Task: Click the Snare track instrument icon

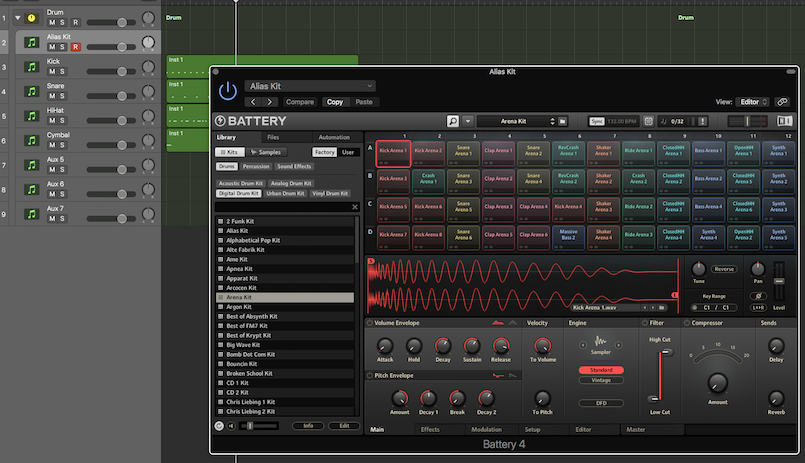Action: click(32, 91)
